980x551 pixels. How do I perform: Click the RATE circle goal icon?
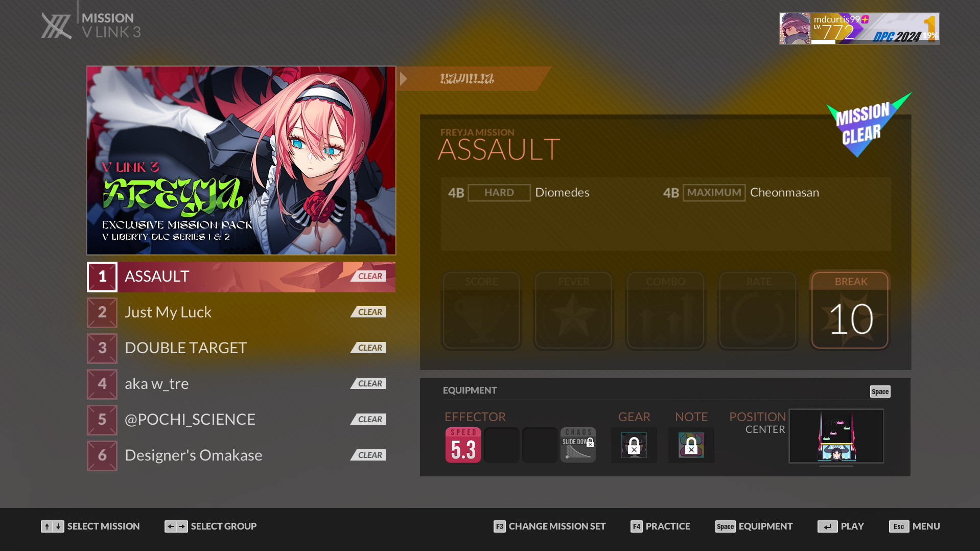pyautogui.click(x=758, y=310)
